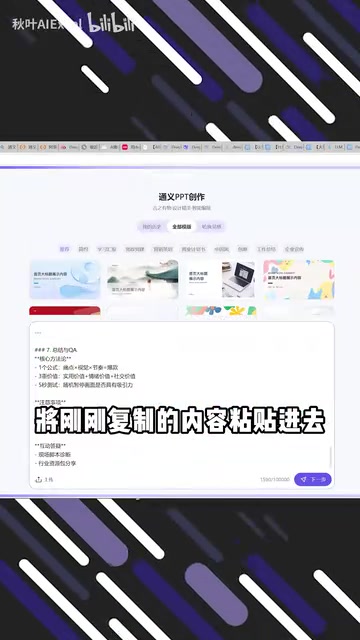
Task: Click the line "### 7. 总结与QA"
Action: click(x=56, y=350)
